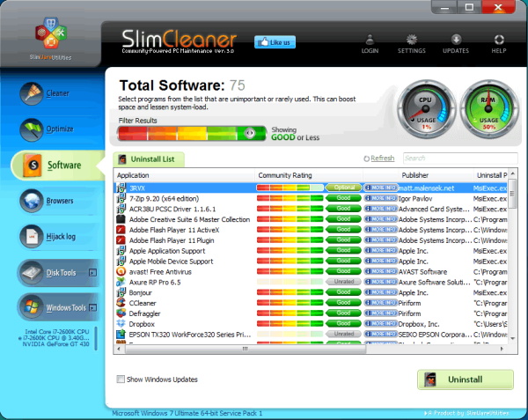Click the vertical scrollbar down arrow
The height and width of the screenshot is (420, 528).
click(512, 338)
